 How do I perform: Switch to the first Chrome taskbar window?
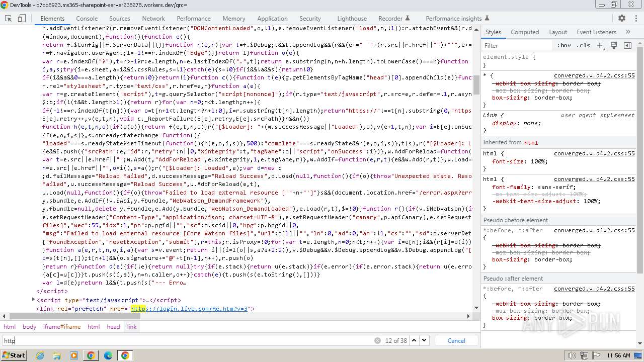click(91, 355)
